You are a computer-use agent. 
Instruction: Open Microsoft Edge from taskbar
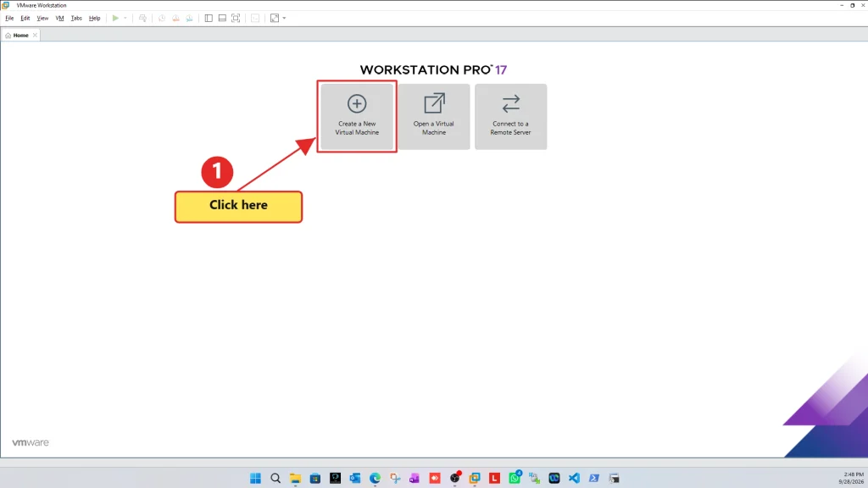[375, 478]
